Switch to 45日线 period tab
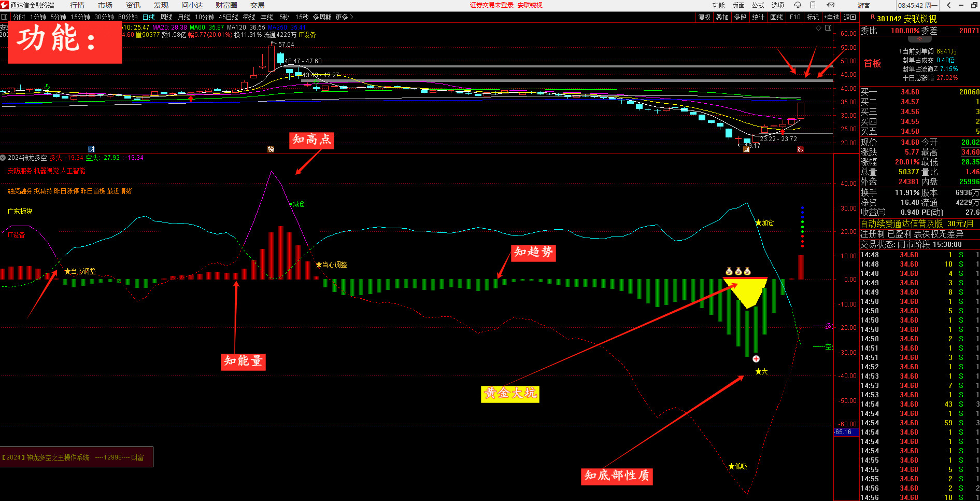 tap(229, 17)
